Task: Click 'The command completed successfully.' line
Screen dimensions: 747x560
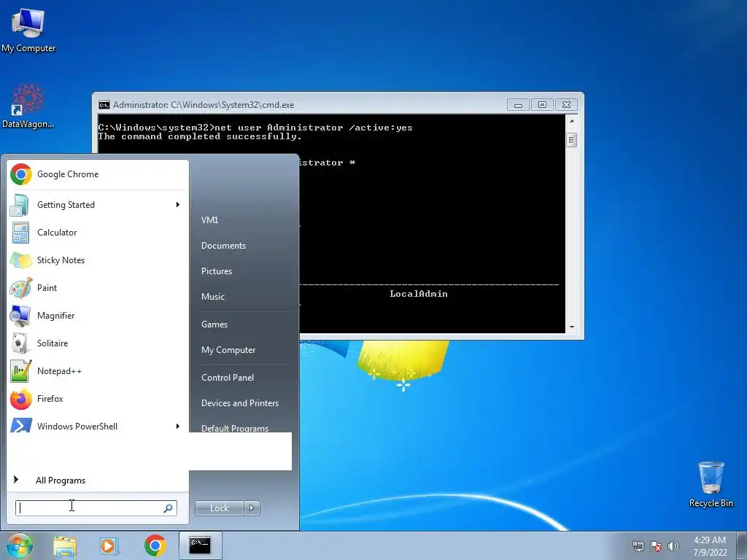Action: tap(200, 136)
